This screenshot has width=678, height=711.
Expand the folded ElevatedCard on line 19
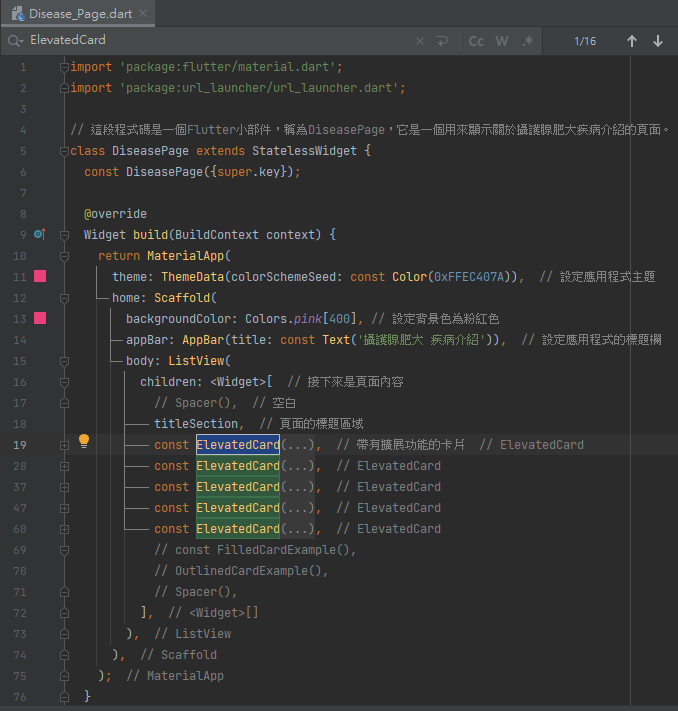(65, 445)
